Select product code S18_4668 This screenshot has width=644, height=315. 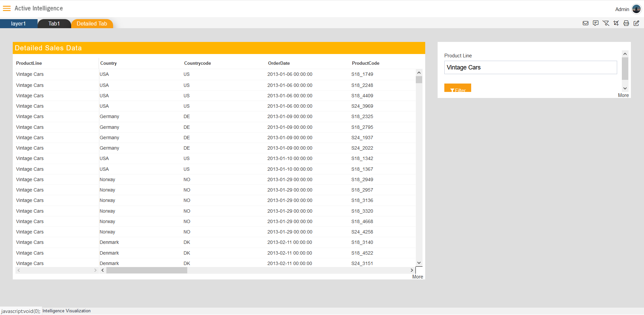(362, 221)
